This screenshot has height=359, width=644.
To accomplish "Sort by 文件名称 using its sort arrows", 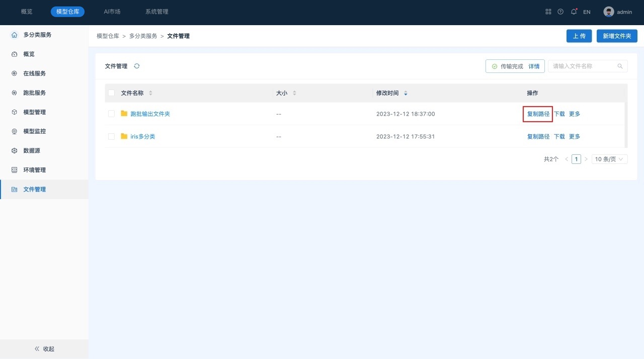I will [x=150, y=93].
